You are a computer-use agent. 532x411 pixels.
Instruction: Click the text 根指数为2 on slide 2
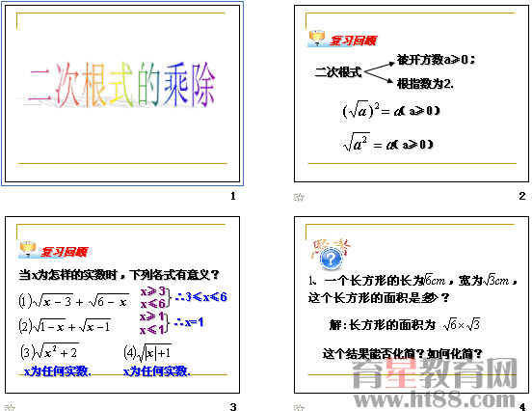tap(425, 83)
